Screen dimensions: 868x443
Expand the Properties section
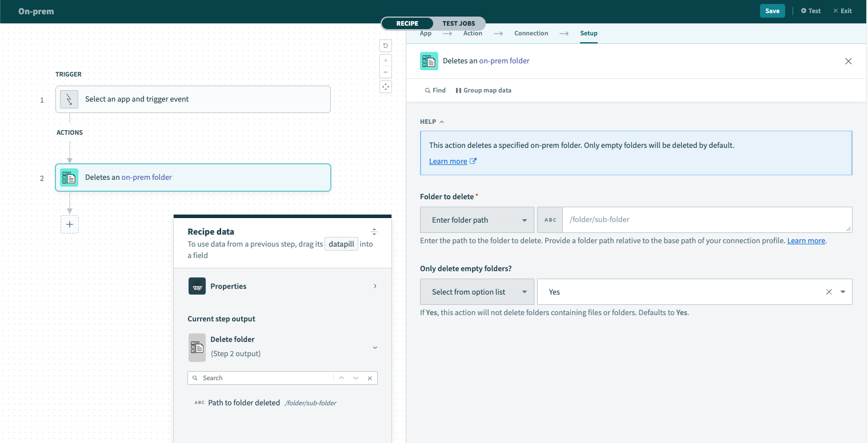coord(282,286)
